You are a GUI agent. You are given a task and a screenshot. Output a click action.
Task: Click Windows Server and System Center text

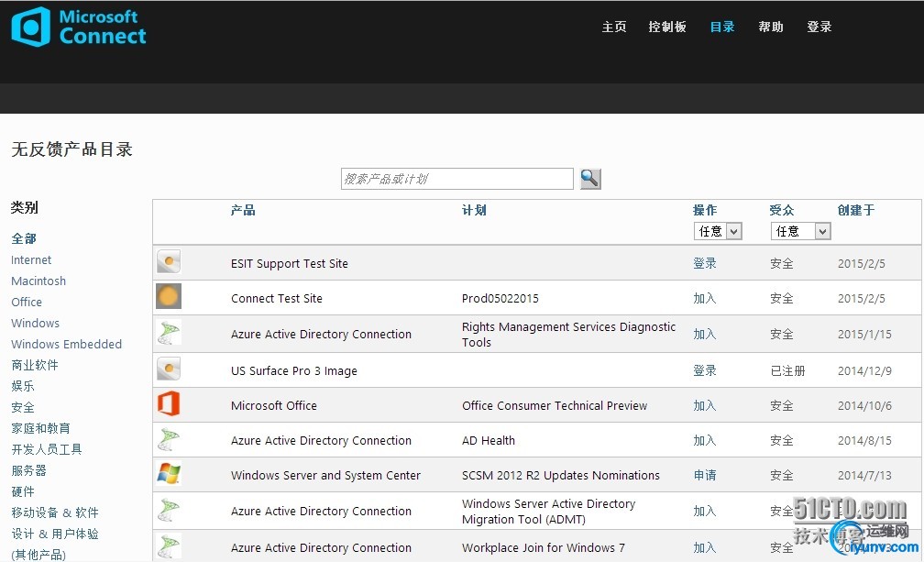coord(326,475)
